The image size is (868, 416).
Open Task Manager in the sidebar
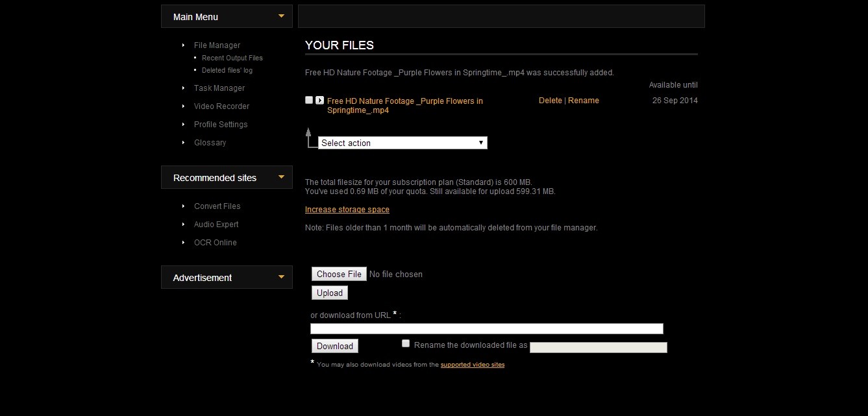click(219, 88)
